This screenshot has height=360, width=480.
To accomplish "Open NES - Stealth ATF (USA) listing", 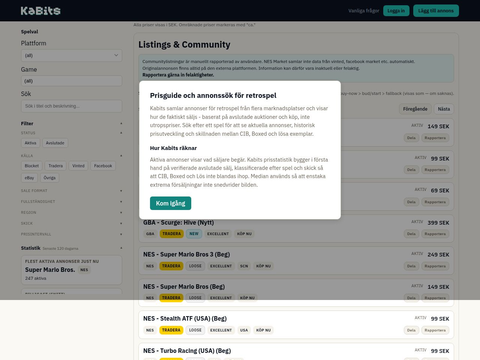I will tap(185, 319).
